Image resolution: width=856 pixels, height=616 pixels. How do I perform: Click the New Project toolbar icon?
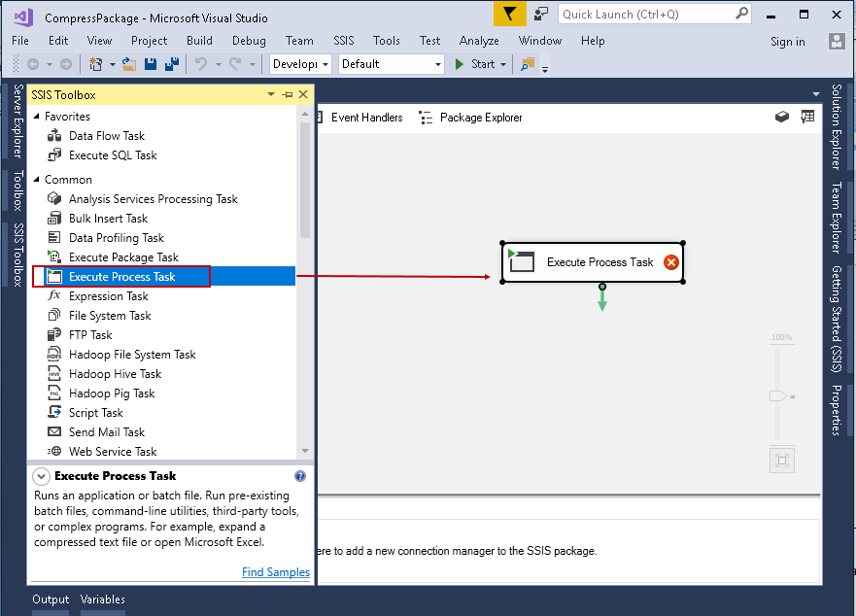coord(95,64)
